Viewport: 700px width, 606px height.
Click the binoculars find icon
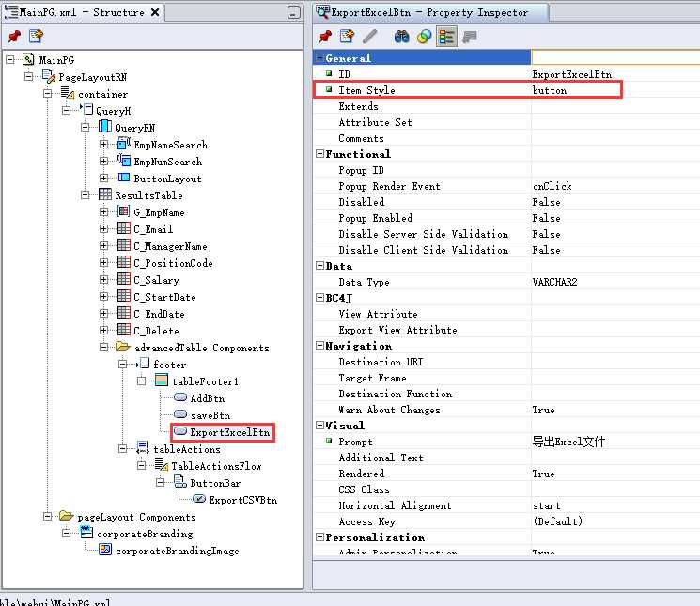coord(402,36)
